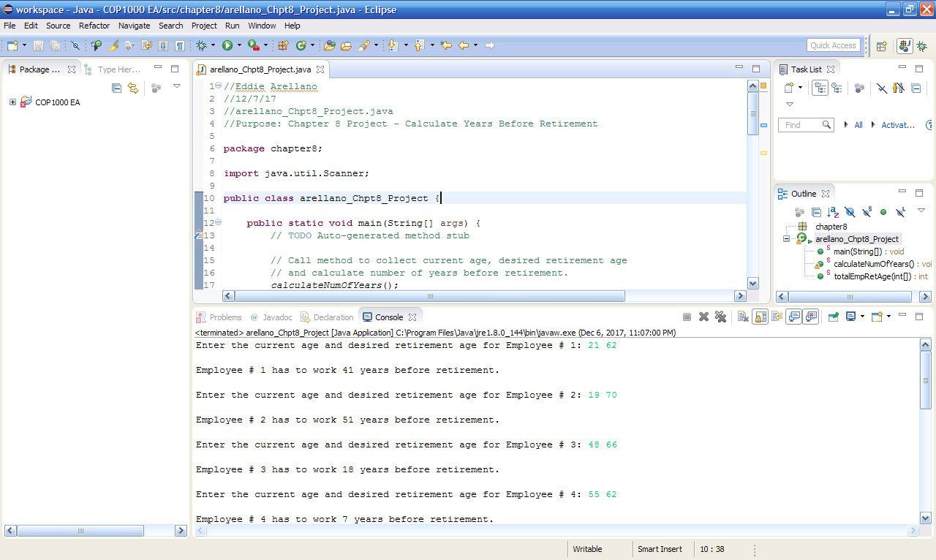936x560 pixels.
Task: Switch to the Javadoc tab
Action: click(x=271, y=317)
